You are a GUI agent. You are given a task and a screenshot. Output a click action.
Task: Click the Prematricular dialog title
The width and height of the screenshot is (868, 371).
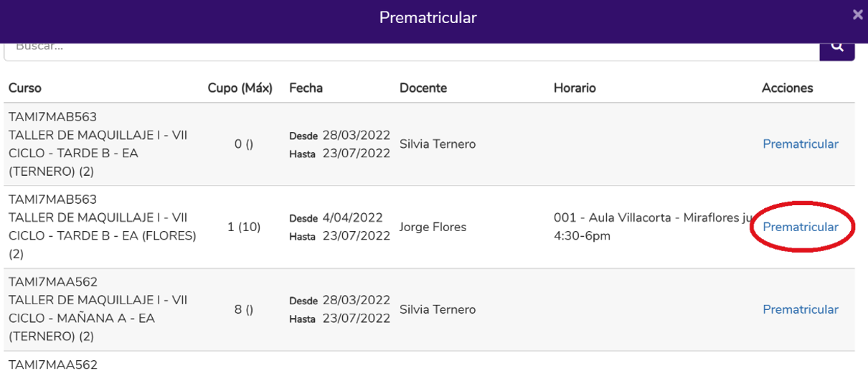click(x=428, y=17)
